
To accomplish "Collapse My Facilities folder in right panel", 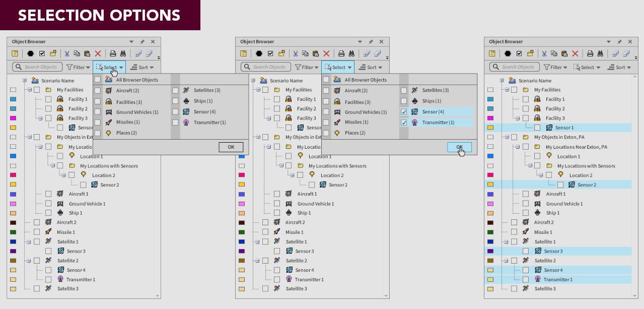I will [x=507, y=90].
